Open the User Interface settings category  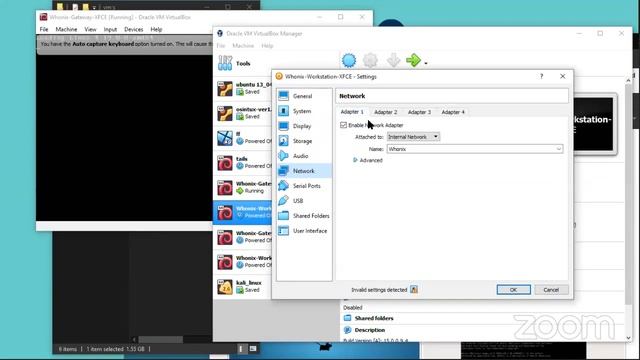304,231
